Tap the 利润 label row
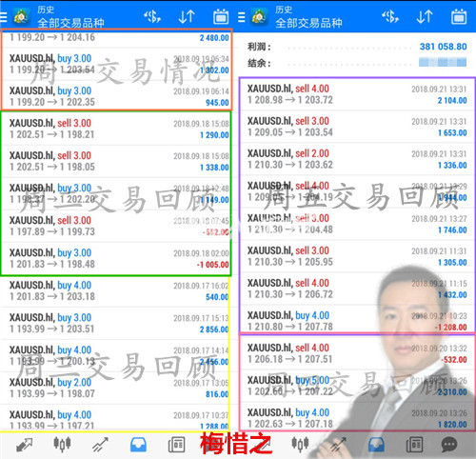476x459 pixels. coord(357,47)
